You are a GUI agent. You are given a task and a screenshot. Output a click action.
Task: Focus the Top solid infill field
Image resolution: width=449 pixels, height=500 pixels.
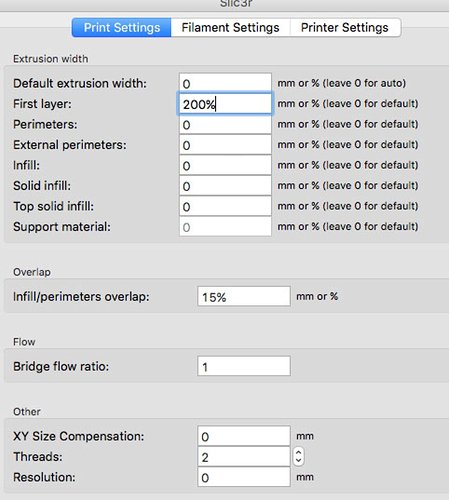coord(225,206)
